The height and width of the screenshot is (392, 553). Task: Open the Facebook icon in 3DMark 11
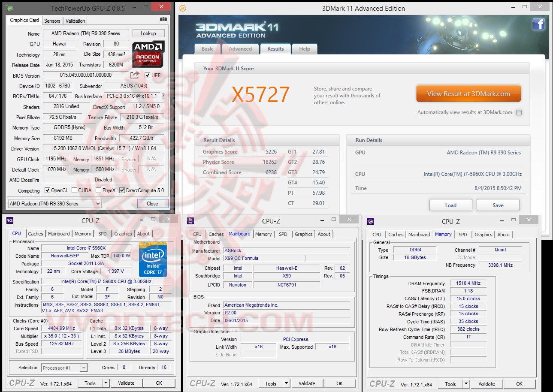(x=539, y=24)
